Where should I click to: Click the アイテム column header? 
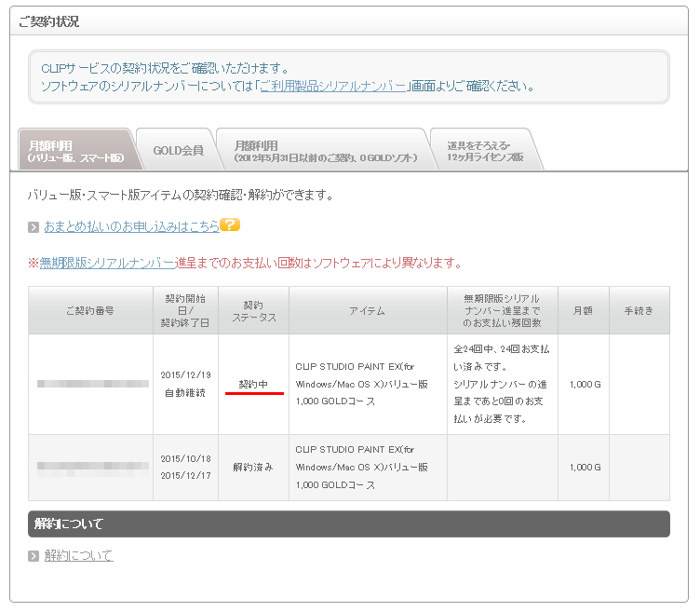368,310
